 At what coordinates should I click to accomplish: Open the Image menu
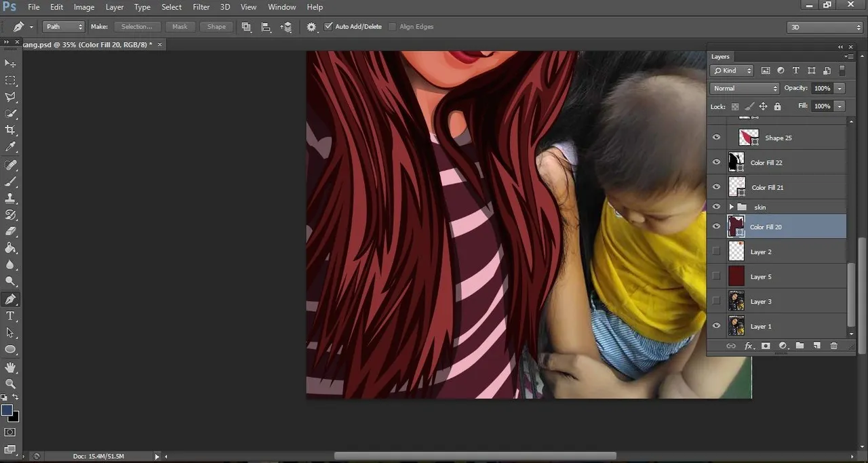coord(84,7)
